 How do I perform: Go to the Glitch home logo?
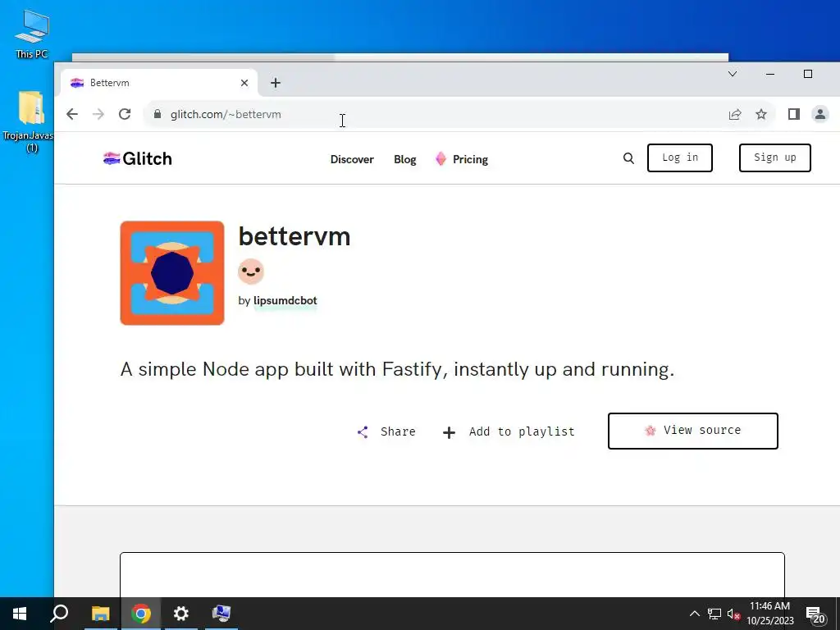138,158
